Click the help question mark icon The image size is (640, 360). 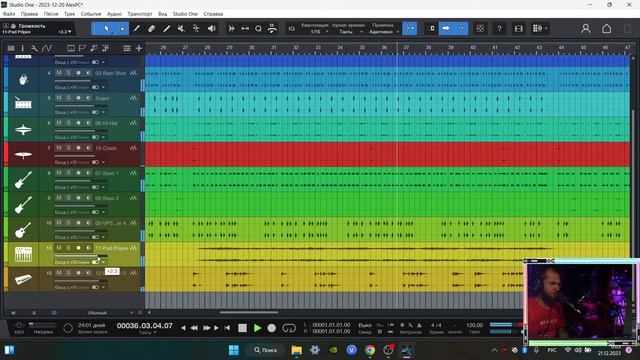pos(499,29)
